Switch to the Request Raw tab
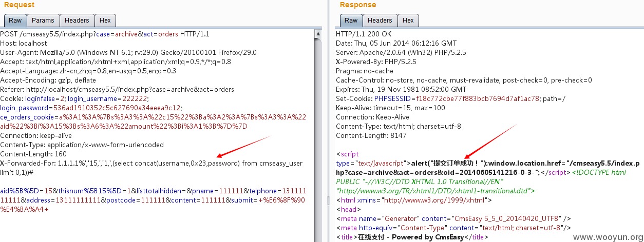The image size is (644, 242). point(15,21)
